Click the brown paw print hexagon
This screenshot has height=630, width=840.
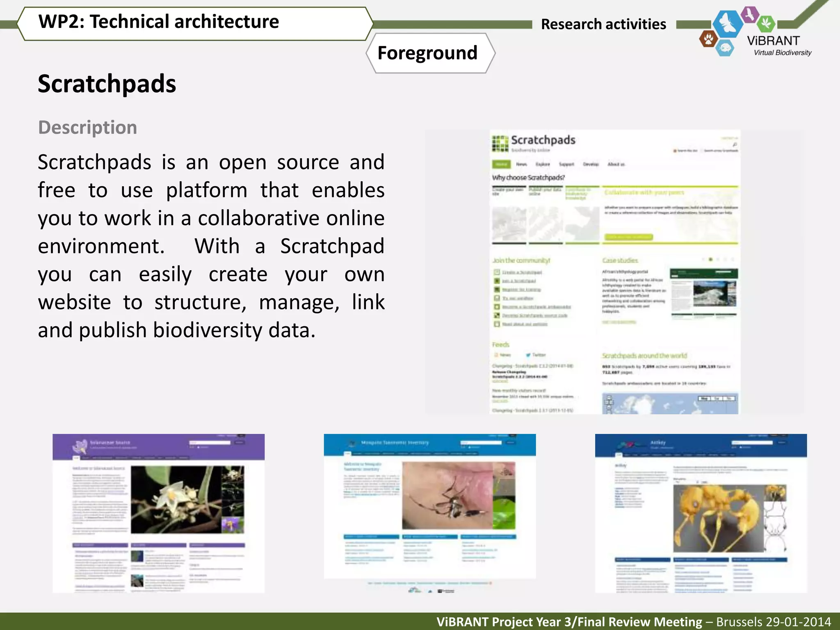[x=708, y=39]
